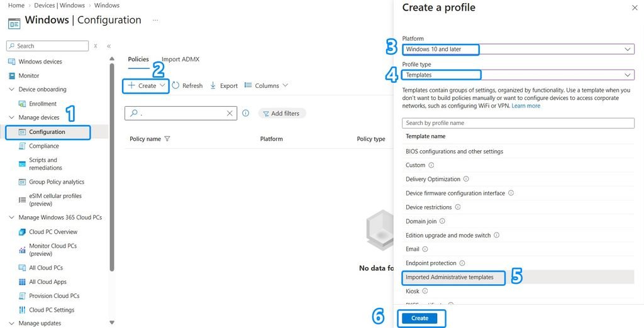Sort by Platform column header
This screenshot has height=328, width=644.
(272, 139)
